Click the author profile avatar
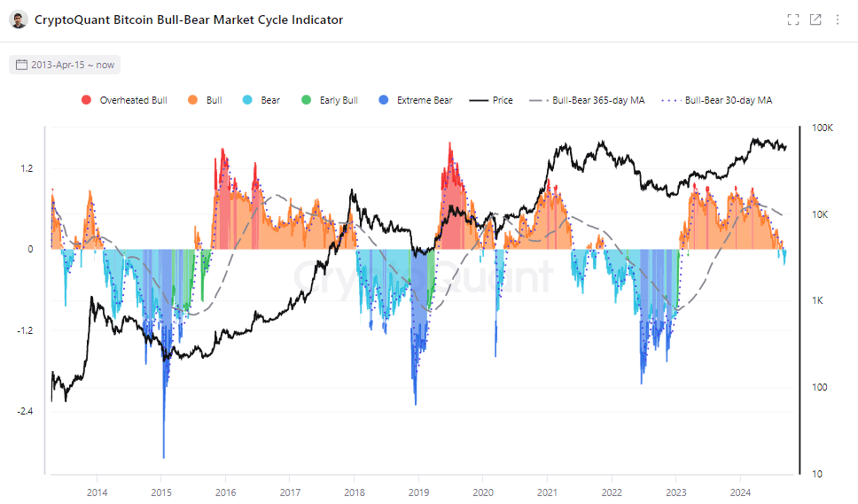The height and width of the screenshot is (504, 858). coord(17,19)
